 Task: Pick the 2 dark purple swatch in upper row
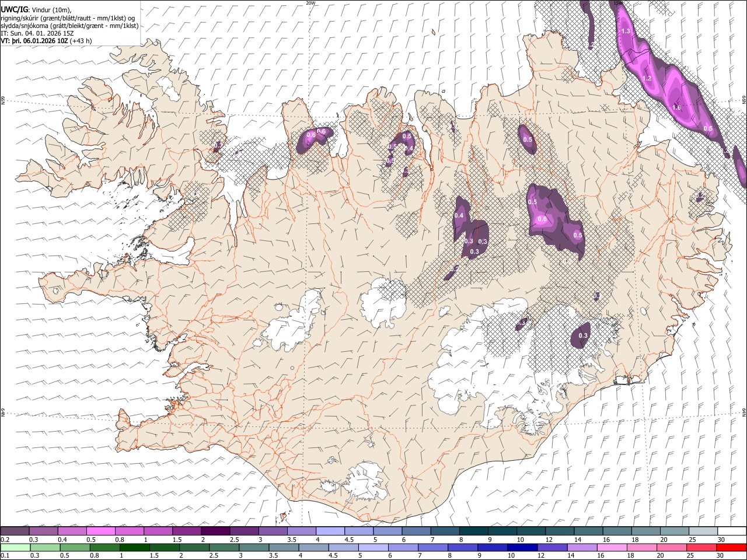(215, 531)
